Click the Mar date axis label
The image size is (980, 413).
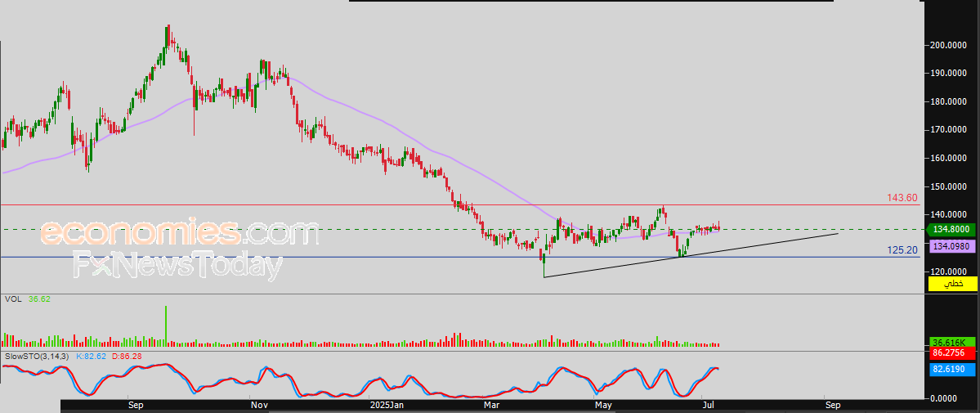(492, 406)
